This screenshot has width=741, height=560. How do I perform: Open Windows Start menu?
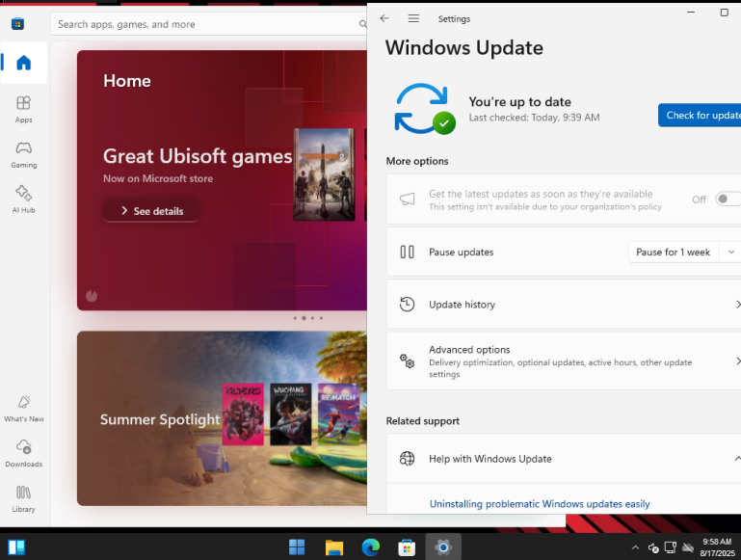point(297,547)
